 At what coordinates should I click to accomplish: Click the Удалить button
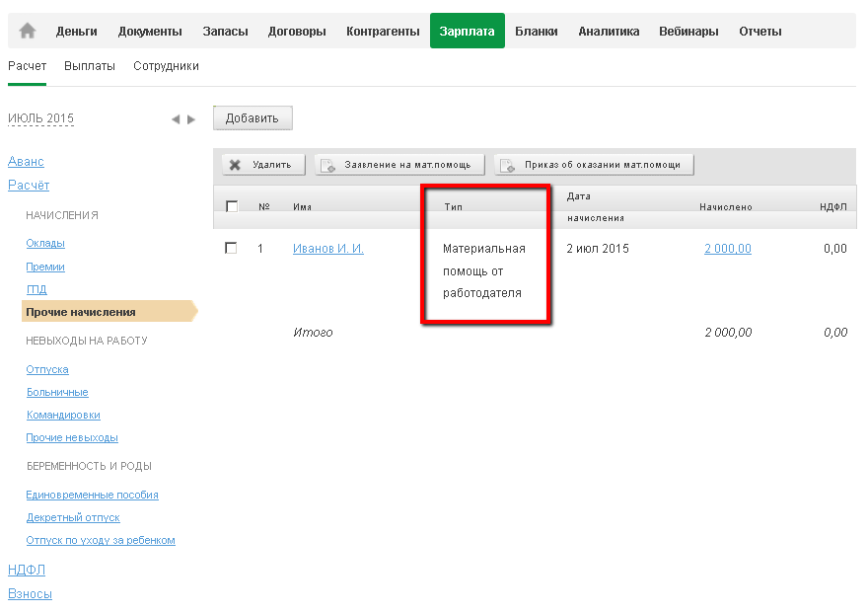coord(263,165)
